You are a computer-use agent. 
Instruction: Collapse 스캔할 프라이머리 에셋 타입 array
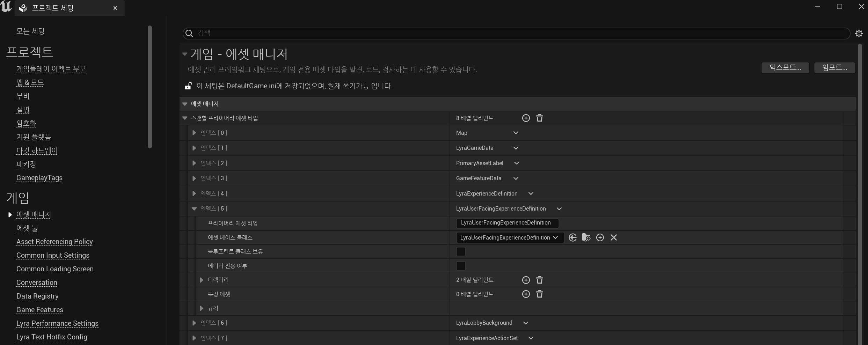click(185, 118)
